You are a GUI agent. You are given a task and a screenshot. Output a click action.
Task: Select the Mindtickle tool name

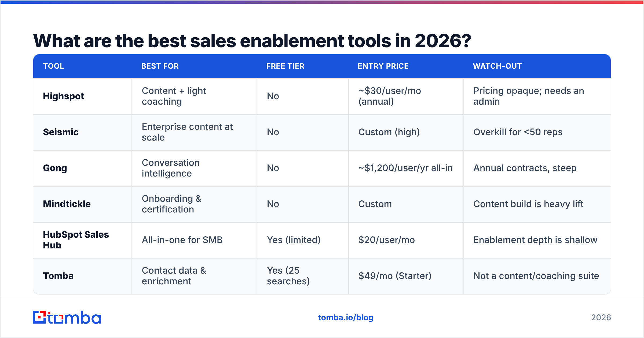click(x=67, y=204)
